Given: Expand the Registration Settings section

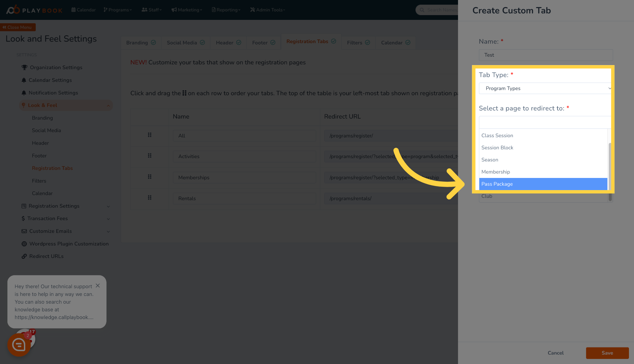Looking at the screenshot, I should 54,206.
